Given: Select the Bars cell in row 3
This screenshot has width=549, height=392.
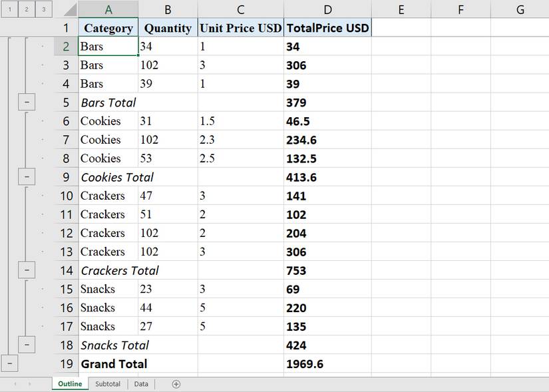Looking at the screenshot, I should (108, 65).
